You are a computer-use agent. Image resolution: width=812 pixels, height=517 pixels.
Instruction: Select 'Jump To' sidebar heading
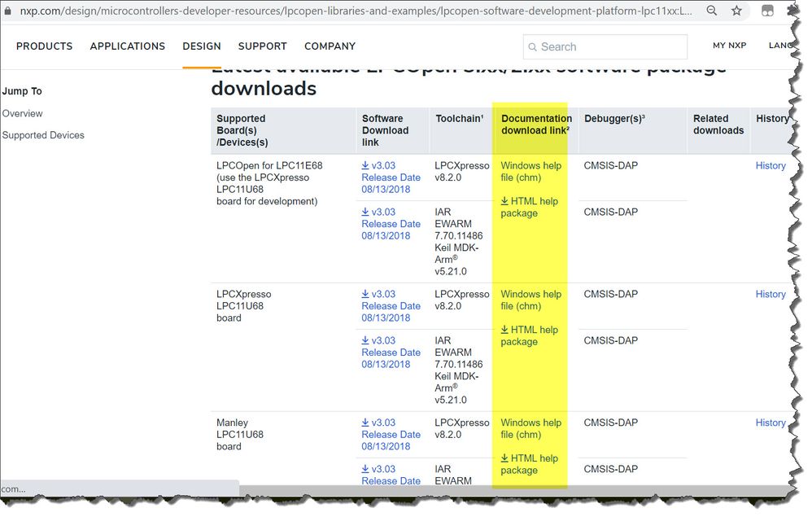point(22,91)
